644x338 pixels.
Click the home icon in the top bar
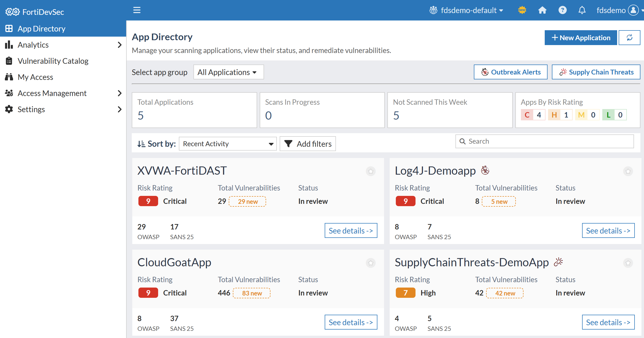tap(542, 10)
